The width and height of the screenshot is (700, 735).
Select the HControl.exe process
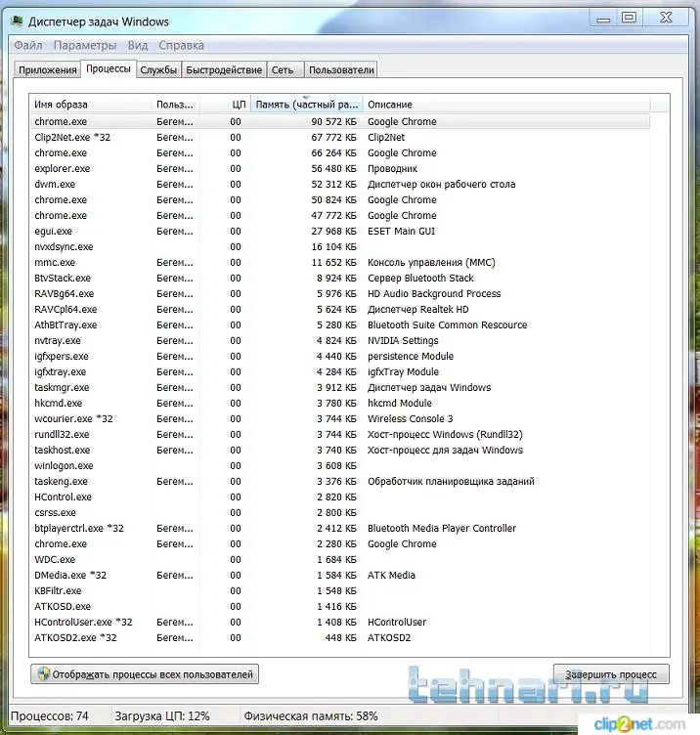[339, 497]
